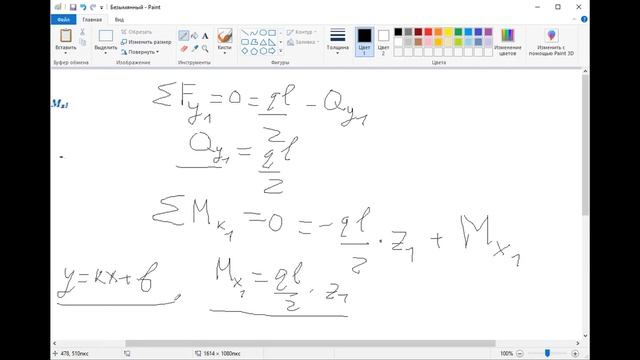Screen dimensions: 640x360
Task: Click the zoom slider handle
Action: 547,353
